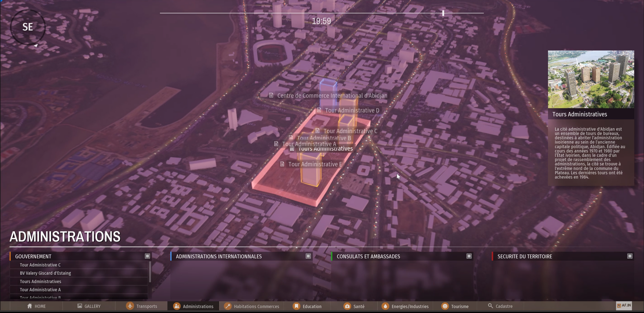
Task: Toggle the ADMINISTRATIONS INTERNATIONNALES checkbox
Action: point(308,256)
